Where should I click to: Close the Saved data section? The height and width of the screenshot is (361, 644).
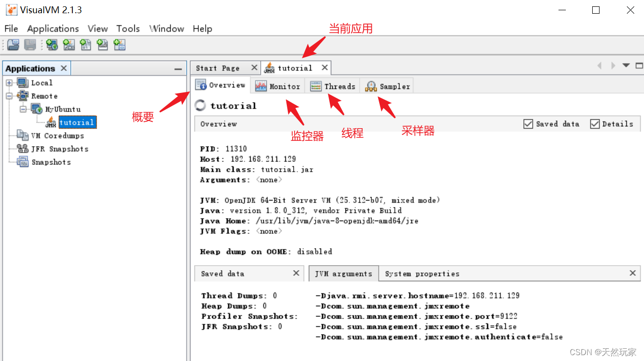(x=296, y=273)
